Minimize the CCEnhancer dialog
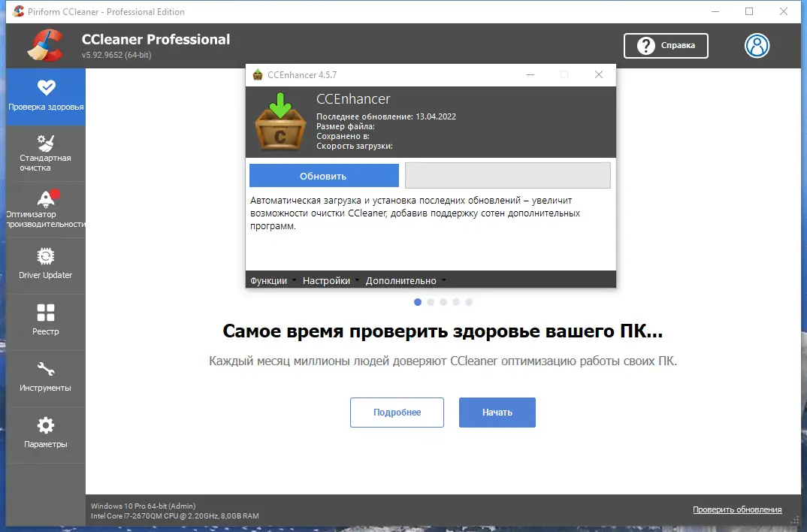 [x=530, y=75]
